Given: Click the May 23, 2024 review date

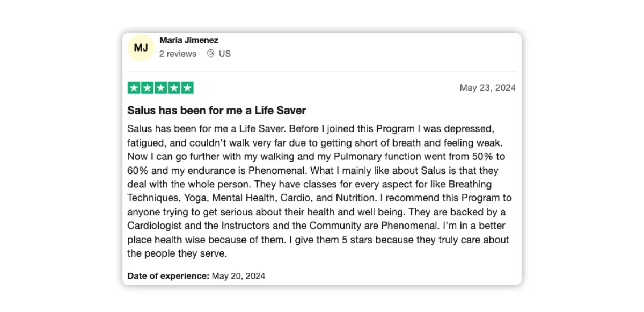Looking at the screenshot, I should (488, 88).
